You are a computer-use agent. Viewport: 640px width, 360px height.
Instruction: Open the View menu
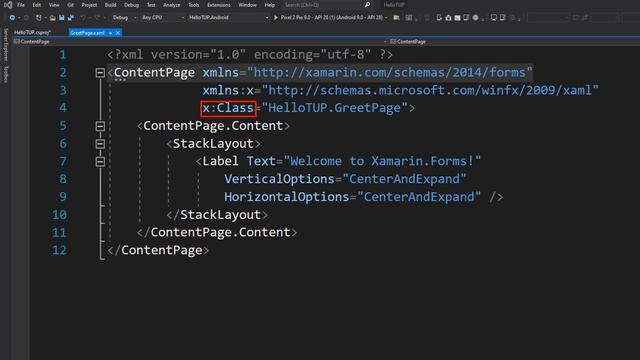[54, 5]
